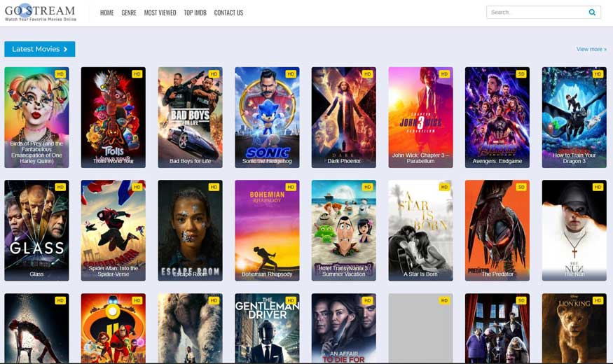The width and height of the screenshot is (613, 364).
Task: Click HD badge on the blank gray poster
Action: click(x=444, y=300)
